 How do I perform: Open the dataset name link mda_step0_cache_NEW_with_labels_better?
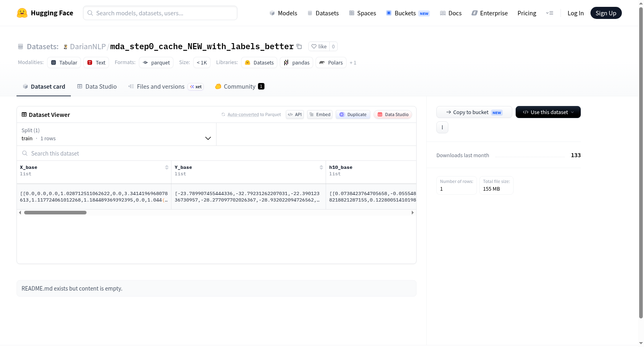(202, 46)
